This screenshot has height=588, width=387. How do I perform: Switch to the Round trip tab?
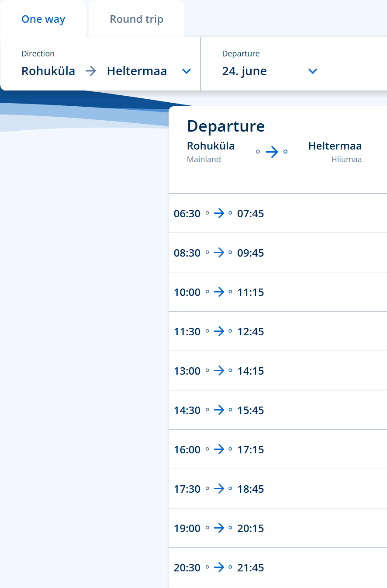[136, 20]
